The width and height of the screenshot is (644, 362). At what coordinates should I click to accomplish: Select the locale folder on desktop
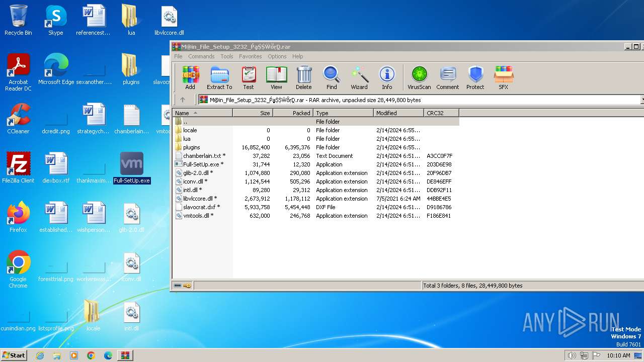coord(93,315)
